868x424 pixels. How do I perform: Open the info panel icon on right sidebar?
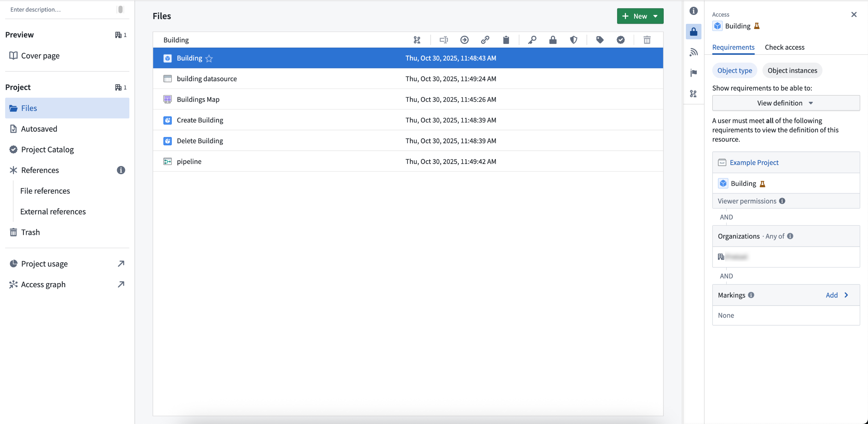click(694, 11)
